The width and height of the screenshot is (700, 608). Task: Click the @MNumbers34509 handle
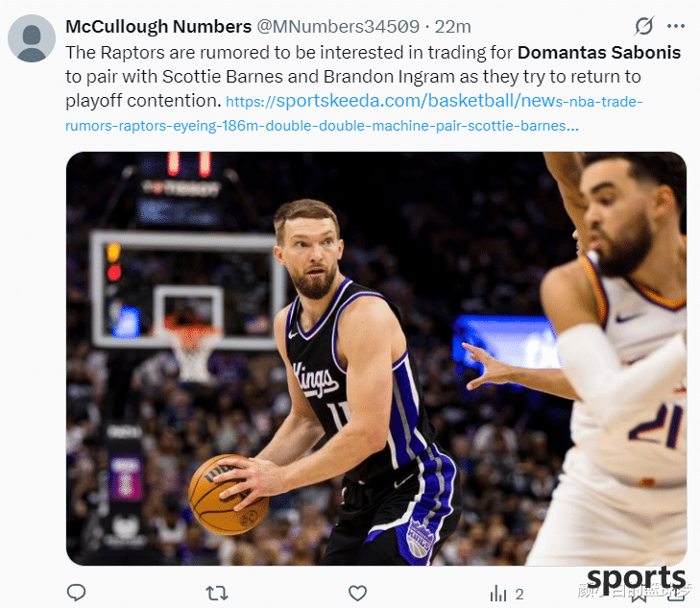pyautogui.click(x=338, y=26)
